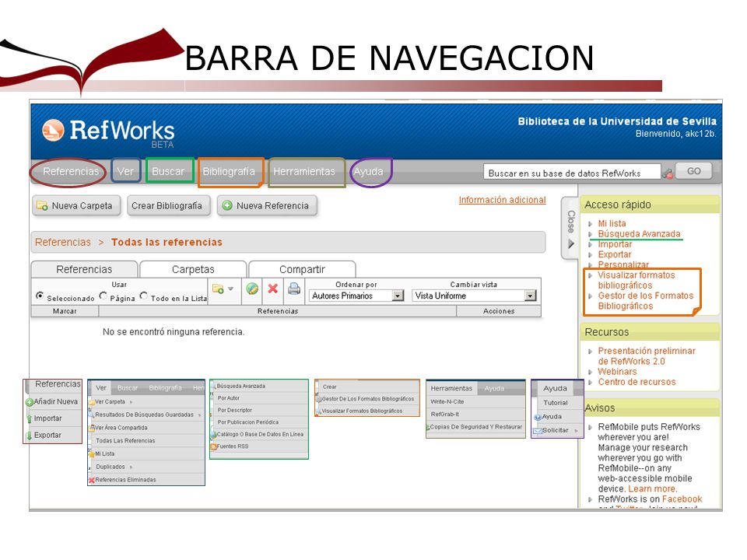Click the envelope icon beside Solicitar
The height and width of the screenshot is (560, 747).
tap(538, 430)
